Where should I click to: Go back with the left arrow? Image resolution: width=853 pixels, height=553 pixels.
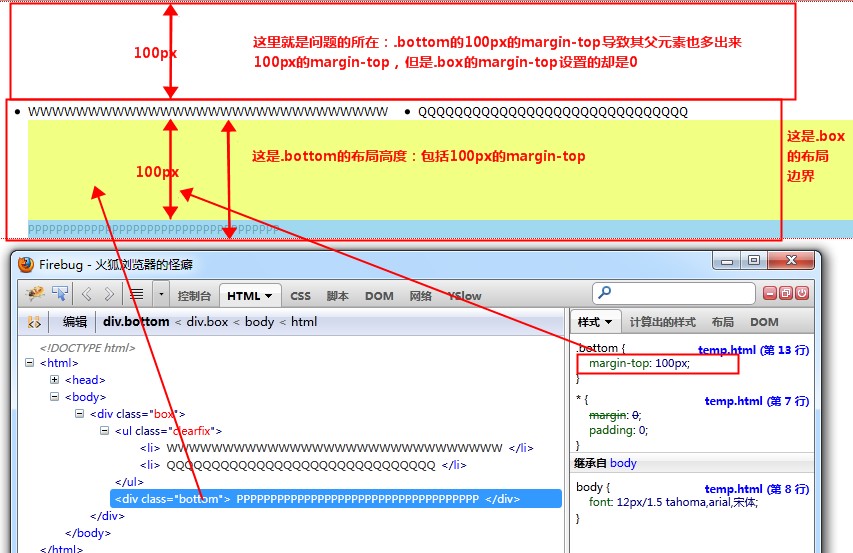86,294
